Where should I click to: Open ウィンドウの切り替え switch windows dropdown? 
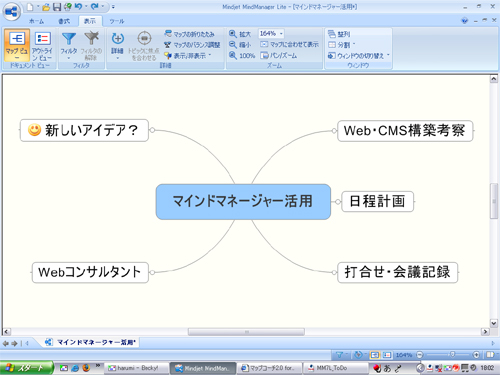(x=359, y=56)
